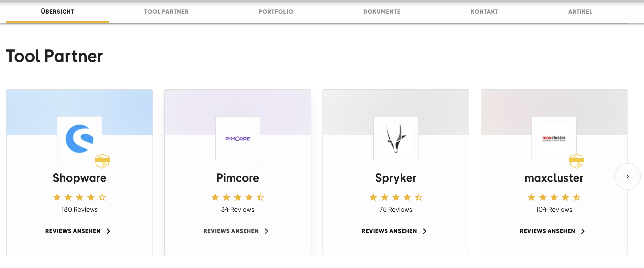Click the chevron beside Shopware Reviews ansehen
The height and width of the screenshot is (268, 644).
[x=108, y=231]
